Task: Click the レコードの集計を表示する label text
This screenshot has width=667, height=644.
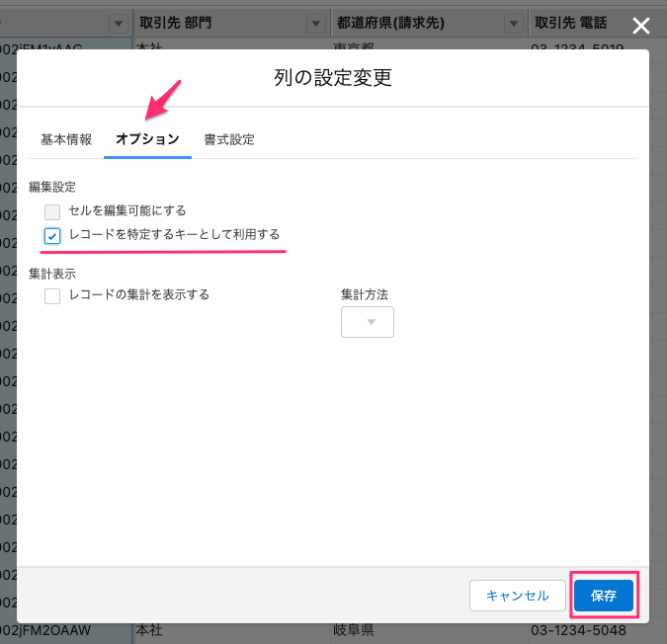Action: tap(139, 294)
